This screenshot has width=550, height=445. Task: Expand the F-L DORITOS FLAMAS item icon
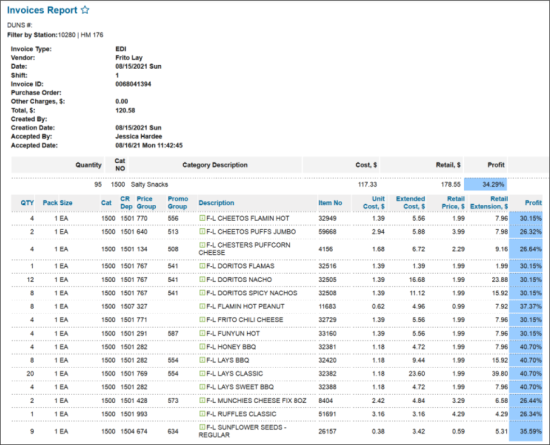point(202,266)
